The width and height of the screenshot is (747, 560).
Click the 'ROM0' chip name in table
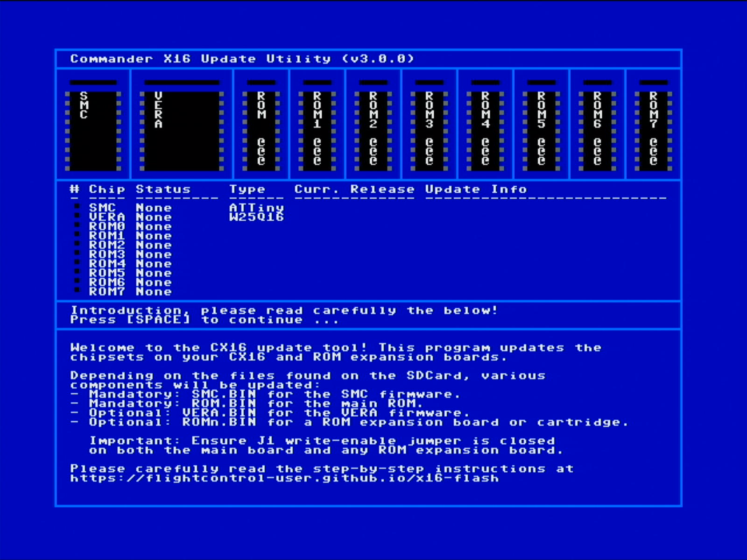click(x=107, y=226)
